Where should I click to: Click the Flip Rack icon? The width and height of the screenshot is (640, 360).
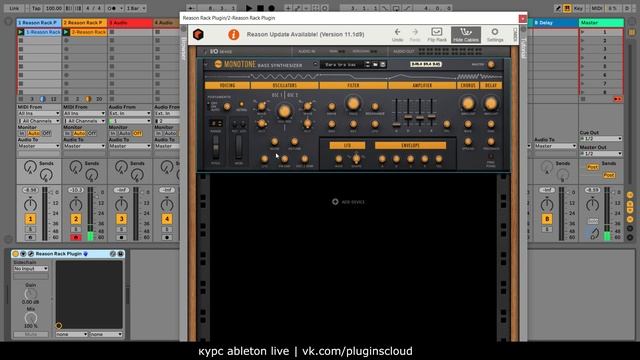(x=437, y=32)
